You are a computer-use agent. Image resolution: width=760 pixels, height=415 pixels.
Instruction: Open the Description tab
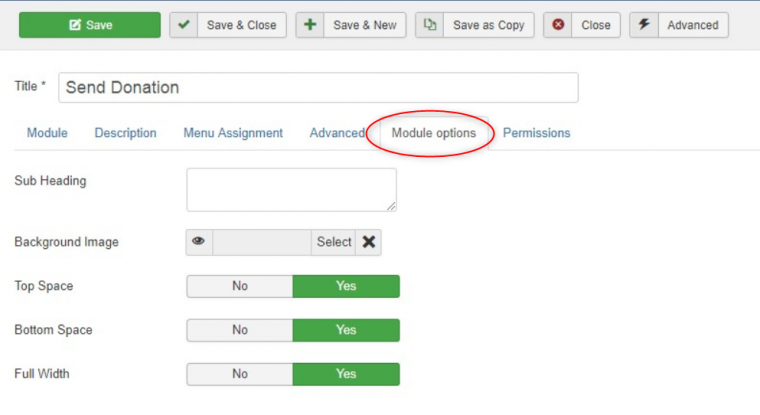point(125,133)
